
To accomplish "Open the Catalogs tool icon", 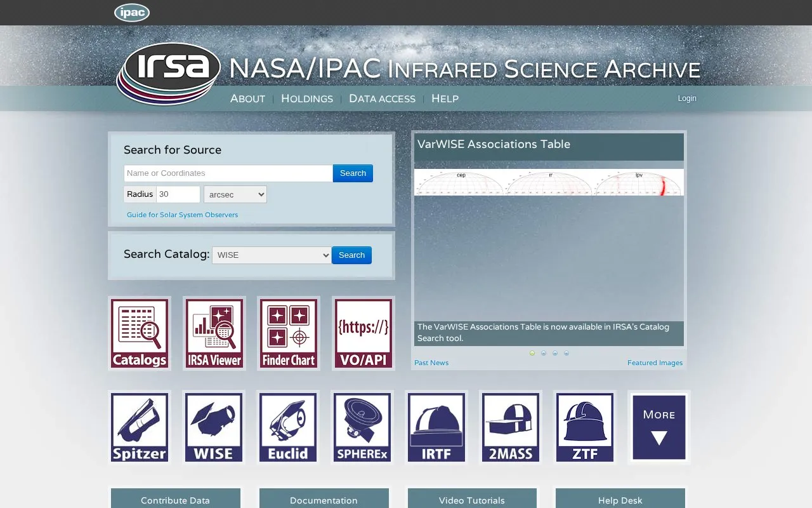I will (140, 333).
